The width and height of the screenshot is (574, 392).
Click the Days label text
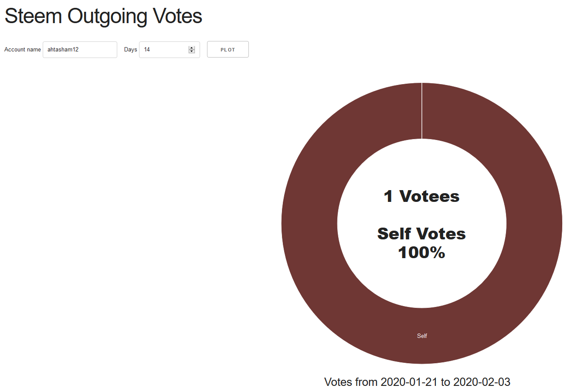(x=130, y=50)
